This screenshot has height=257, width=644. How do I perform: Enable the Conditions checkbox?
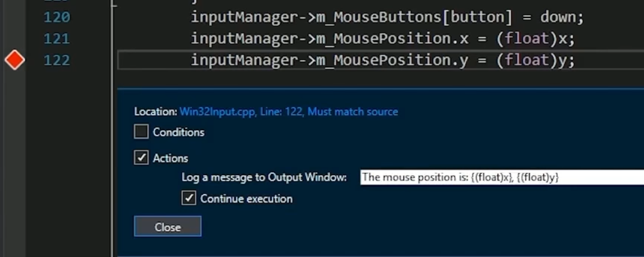pos(141,132)
